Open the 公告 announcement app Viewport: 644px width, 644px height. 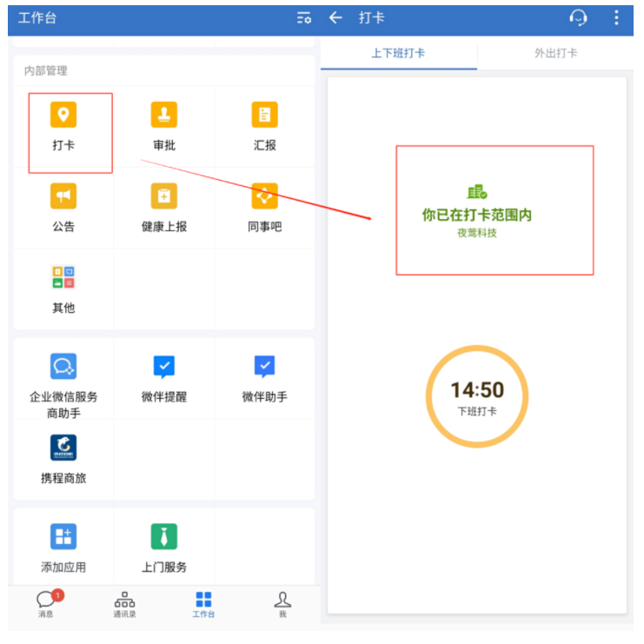point(63,196)
